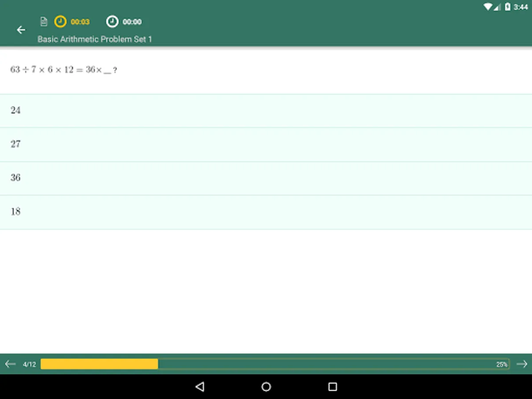Image resolution: width=532 pixels, height=399 pixels.
Task: Tap the 4/12 question counter
Action: click(29, 364)
